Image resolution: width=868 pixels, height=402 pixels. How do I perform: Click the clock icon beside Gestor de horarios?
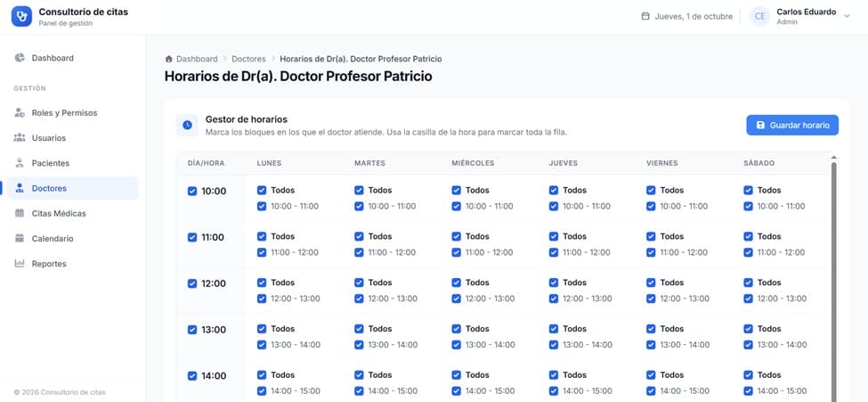click(187, 126)
